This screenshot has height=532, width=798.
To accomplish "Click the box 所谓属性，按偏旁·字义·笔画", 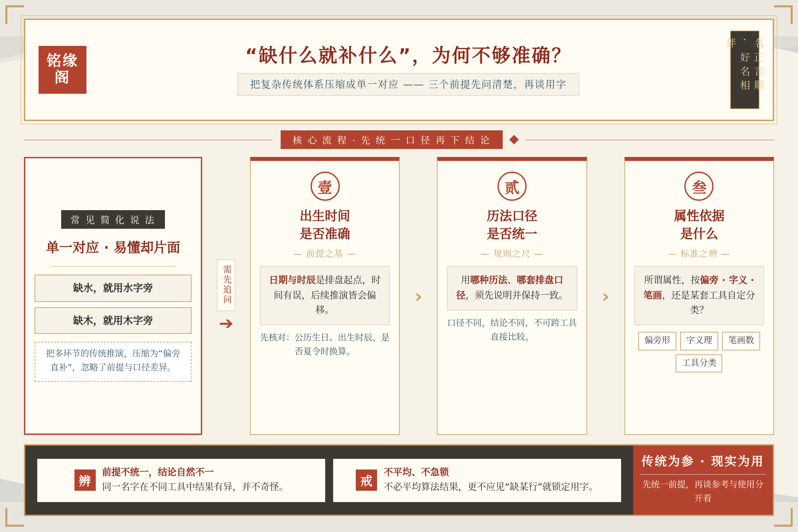I will (x=699, y=296).
